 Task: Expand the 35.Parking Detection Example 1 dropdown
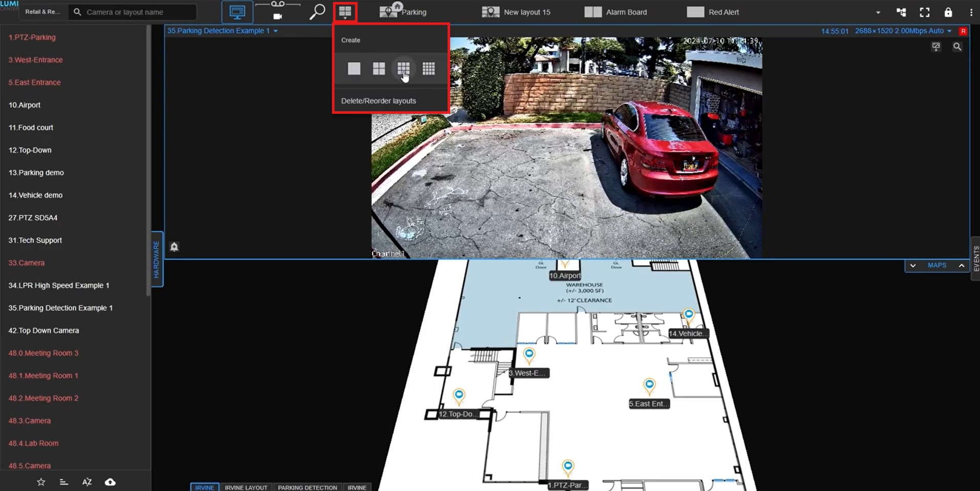point(275,31)
